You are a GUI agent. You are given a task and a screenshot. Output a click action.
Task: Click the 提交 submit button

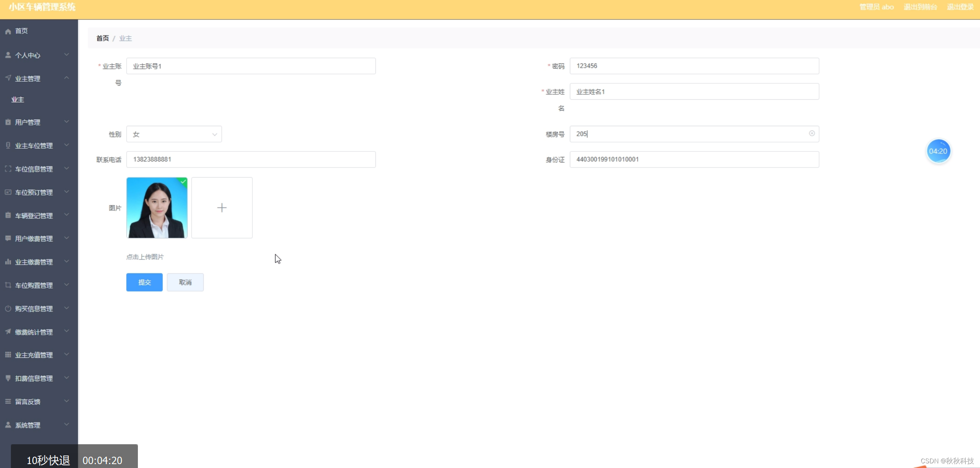[x=144, y=282]
